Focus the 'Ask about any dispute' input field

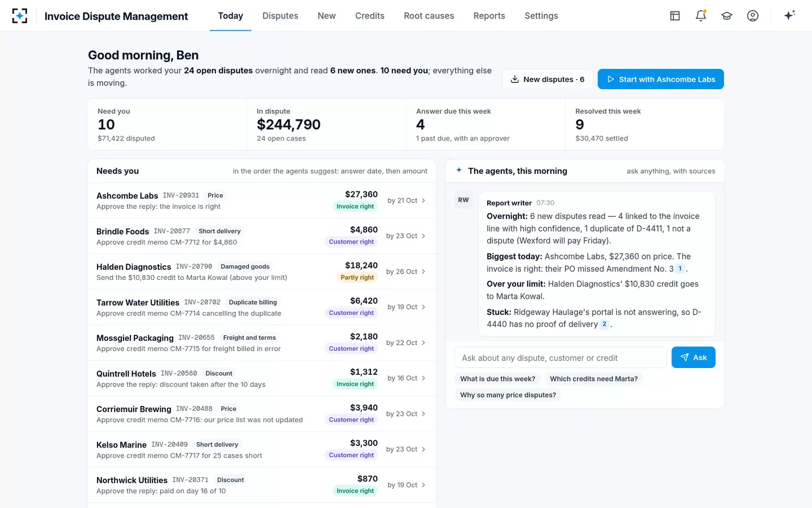tap(561, 357)
